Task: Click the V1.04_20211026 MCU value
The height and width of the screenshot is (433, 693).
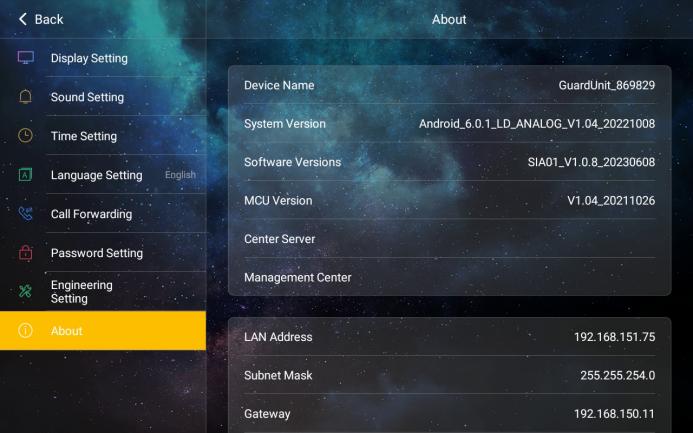Action: pyautogui.click(x=611, y=201)
